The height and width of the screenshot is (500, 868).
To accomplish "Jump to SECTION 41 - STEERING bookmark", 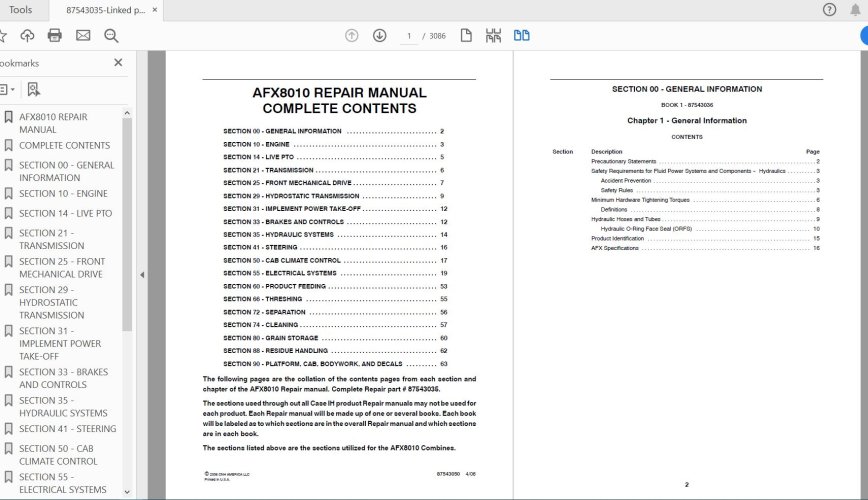I will [x=68, y=429].
